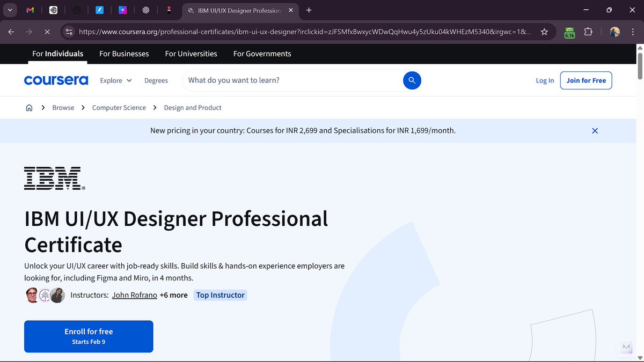The height and width of the screenshot is (362, 644).
Task: Click the blue magnifier search button
Action: (x=412, y=80)
